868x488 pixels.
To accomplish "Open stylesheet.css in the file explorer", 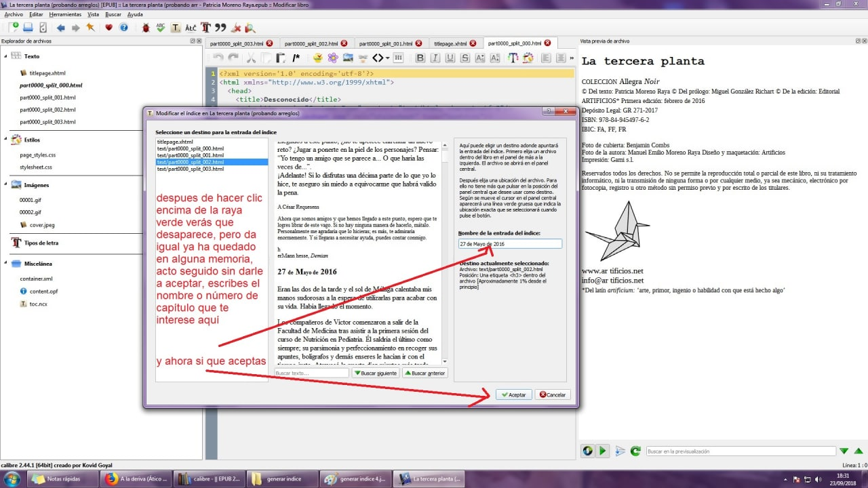I will (36, 167).
